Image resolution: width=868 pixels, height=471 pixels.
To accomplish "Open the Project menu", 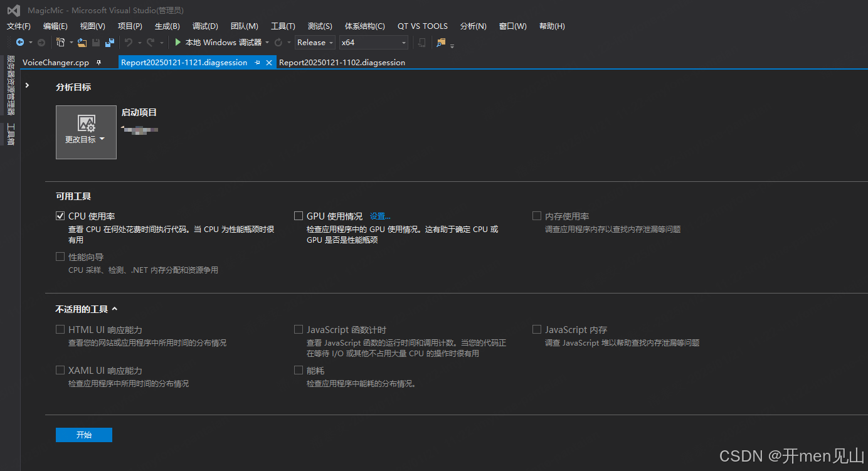I will tap(130, 26).
